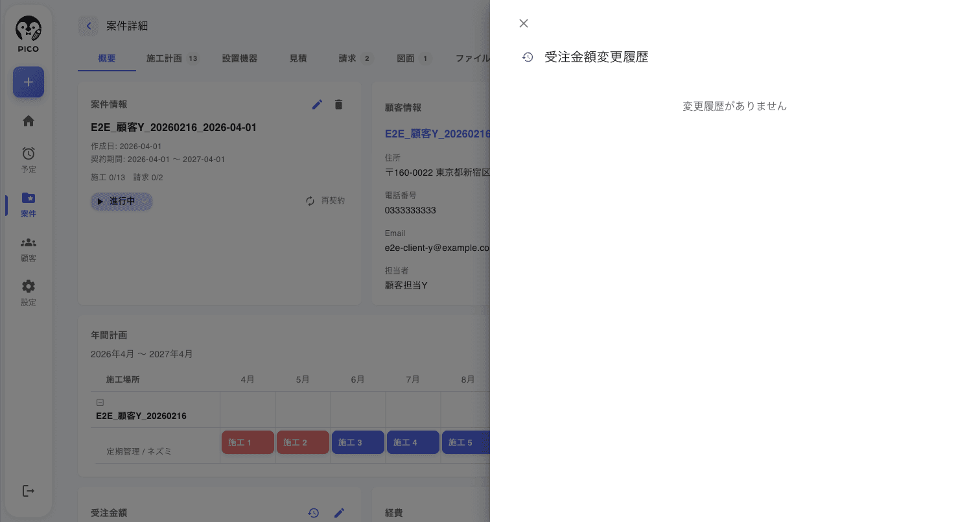Click the 2026年4月 〜 2027年4月 period text
Image resolution: width=980 pixels, height=522 pixels.
tap(142, 354)
